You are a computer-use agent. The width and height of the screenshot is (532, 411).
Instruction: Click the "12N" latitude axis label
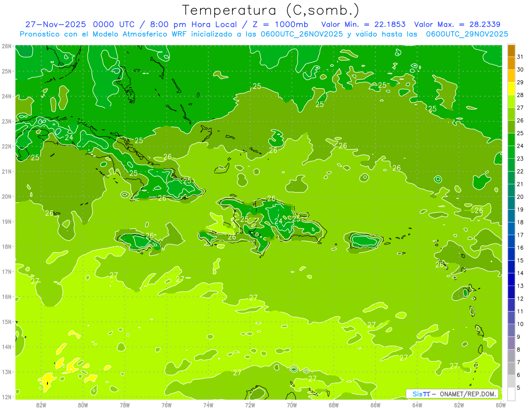click(x=7, y=397)
